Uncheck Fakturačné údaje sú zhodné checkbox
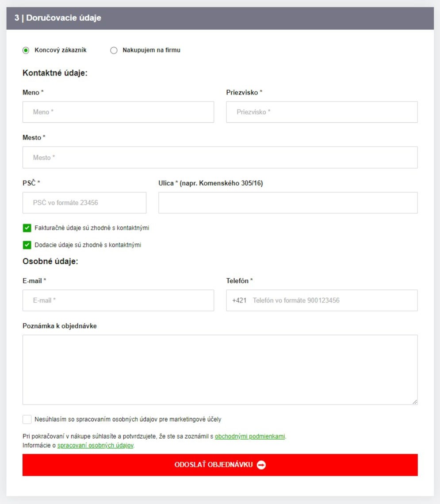The height and width of the screenshot is (504, 440). click(27, 228)
